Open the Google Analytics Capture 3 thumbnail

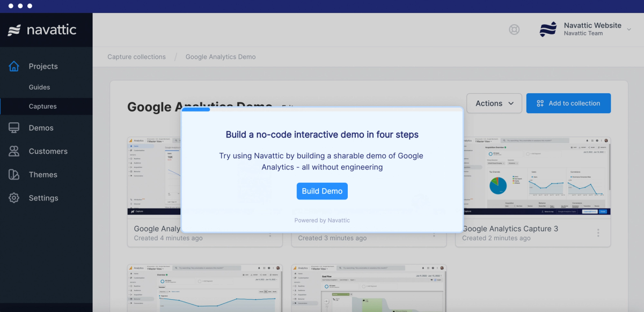[x=533, y=176]
